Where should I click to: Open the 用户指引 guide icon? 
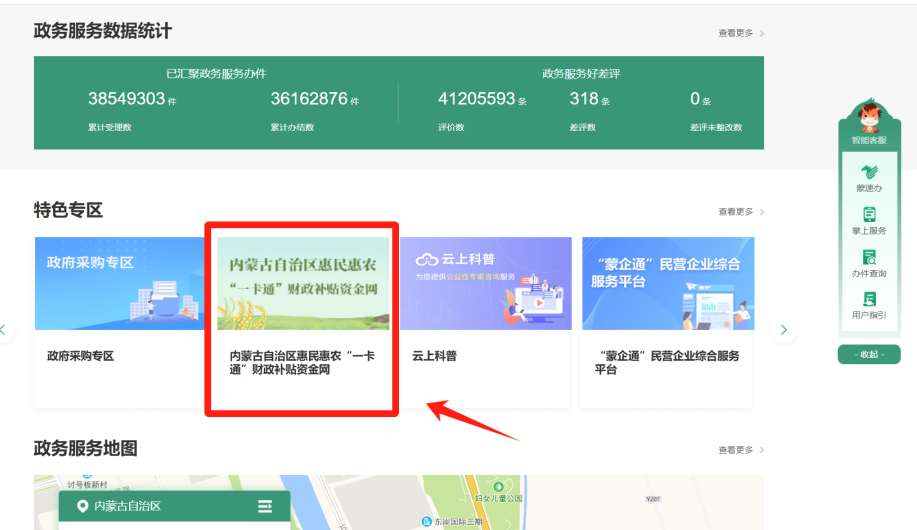click(868, 300)
